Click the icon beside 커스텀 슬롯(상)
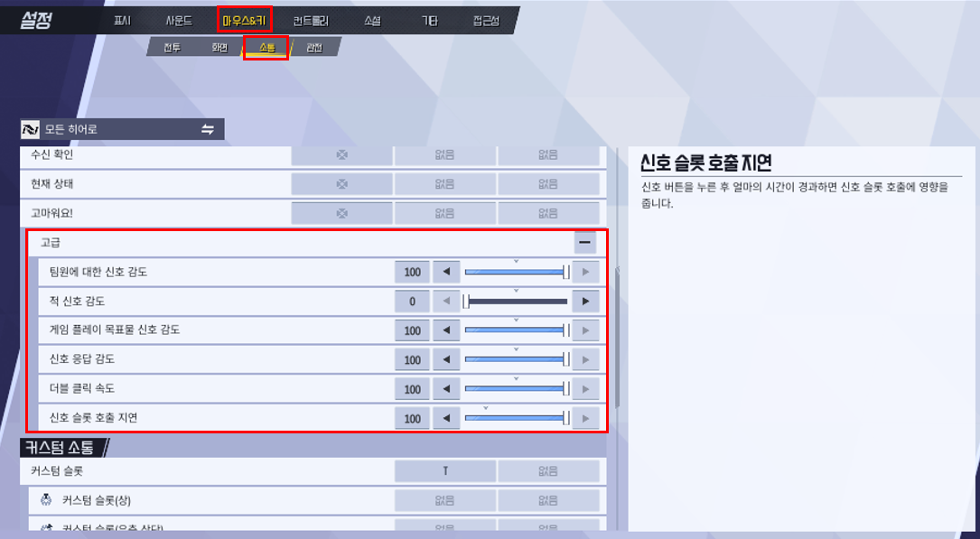Screen dimensions: 980x539 tap(46, 499)
